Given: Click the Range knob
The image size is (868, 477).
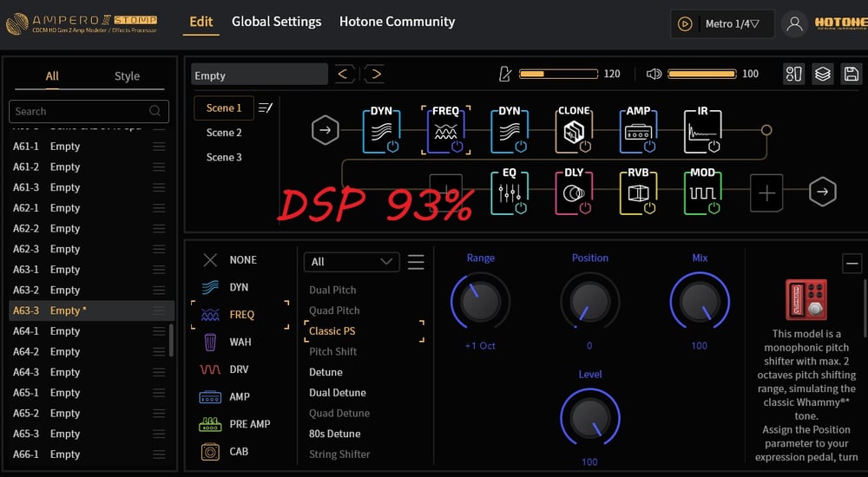Looking at the screenshot, I should [480, 302].
